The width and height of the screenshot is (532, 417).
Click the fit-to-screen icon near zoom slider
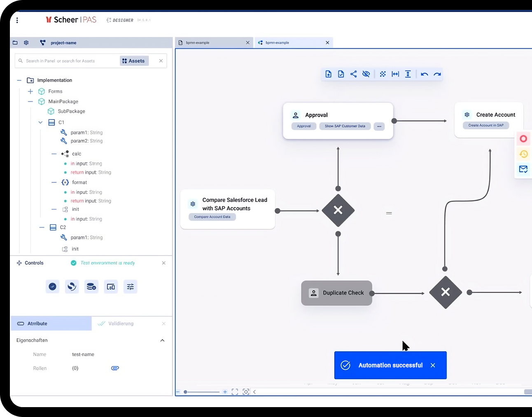point(235,392)
